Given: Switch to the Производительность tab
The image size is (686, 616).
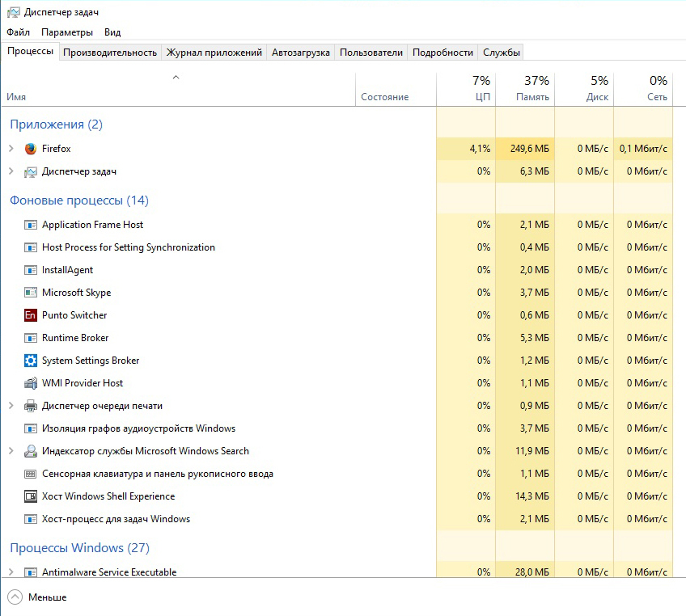Looking at the screenshot, I should (x=110, y=53).
